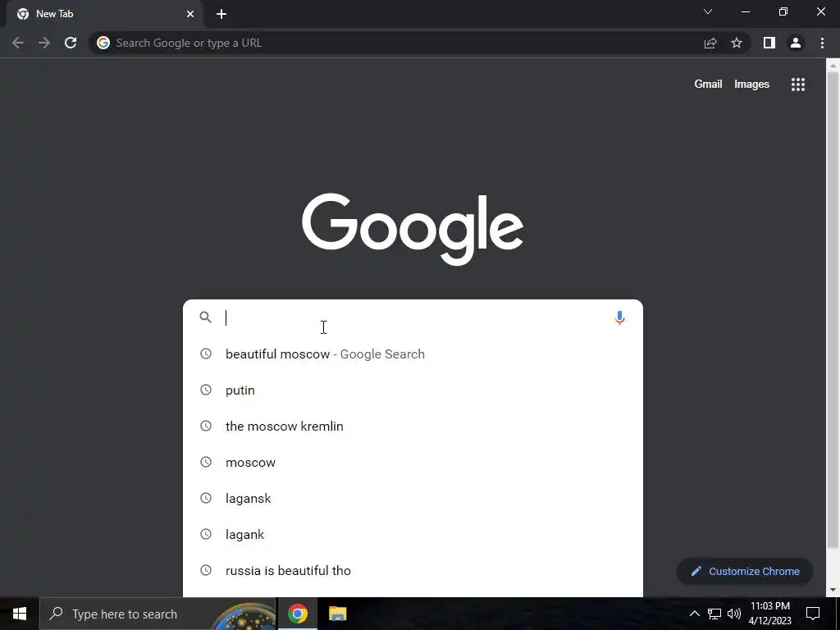Open a new tab with plus button
Screen dimensions: 840x630
[x=221, y=14]
